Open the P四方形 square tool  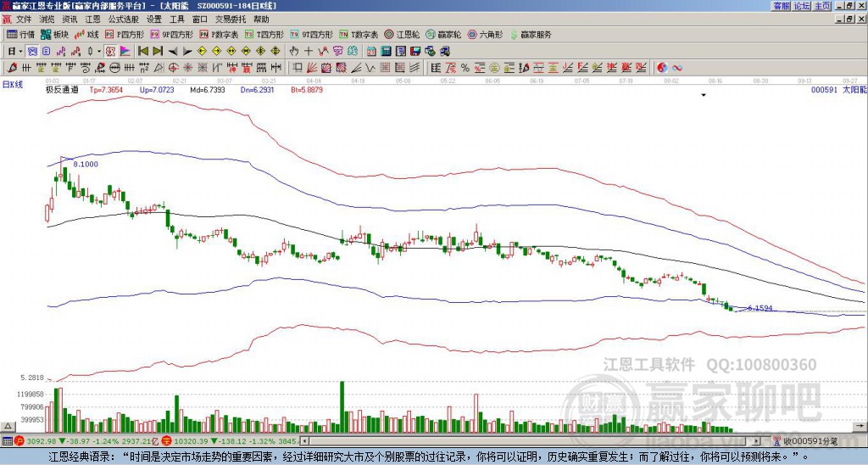pos(125,34)
